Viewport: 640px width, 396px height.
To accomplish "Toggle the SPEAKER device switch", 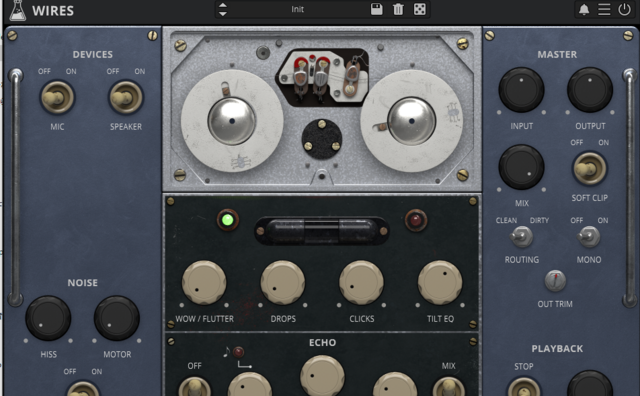I will tap(126, 97).
